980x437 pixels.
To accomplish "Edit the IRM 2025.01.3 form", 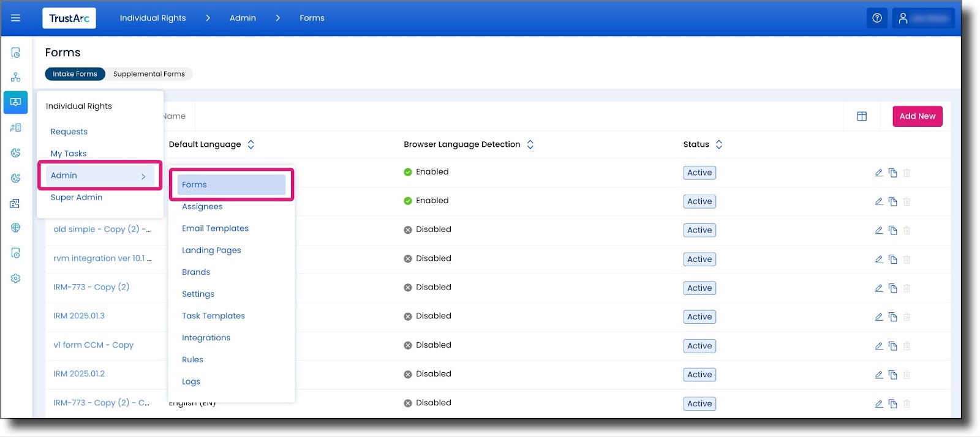I will (x=879, y=316).
